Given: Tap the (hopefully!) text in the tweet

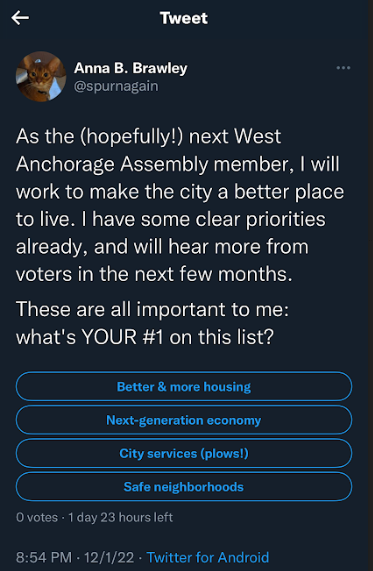Looking at the screenshot, I should [131, 137].
